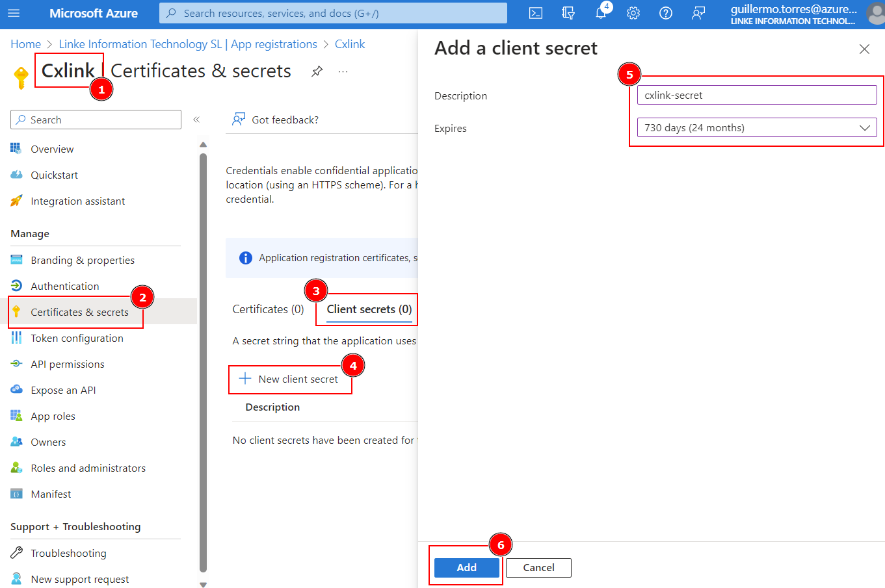This screenshot has height=588, width=885.
Task: Click the Description column header
Action: pos(272,407)
